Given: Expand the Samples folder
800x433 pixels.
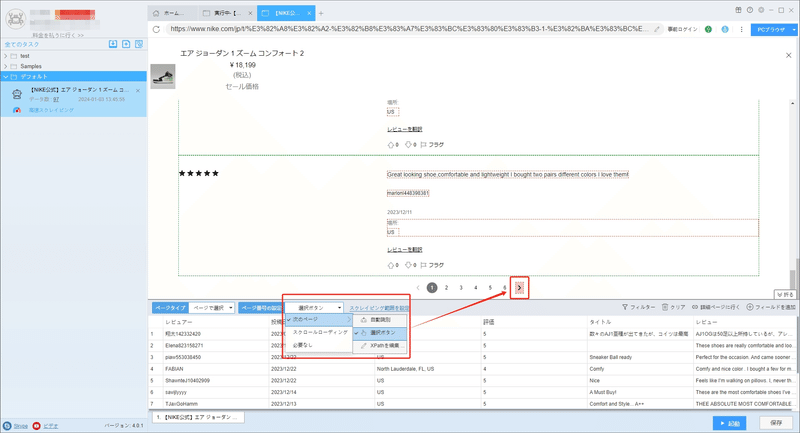Looking at the screenshot, I should 6,66.
